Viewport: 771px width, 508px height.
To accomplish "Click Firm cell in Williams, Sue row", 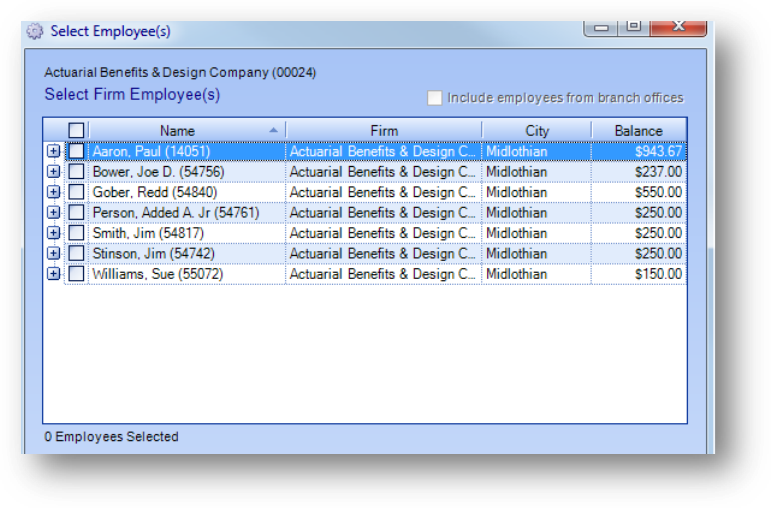I will point(384,273).
